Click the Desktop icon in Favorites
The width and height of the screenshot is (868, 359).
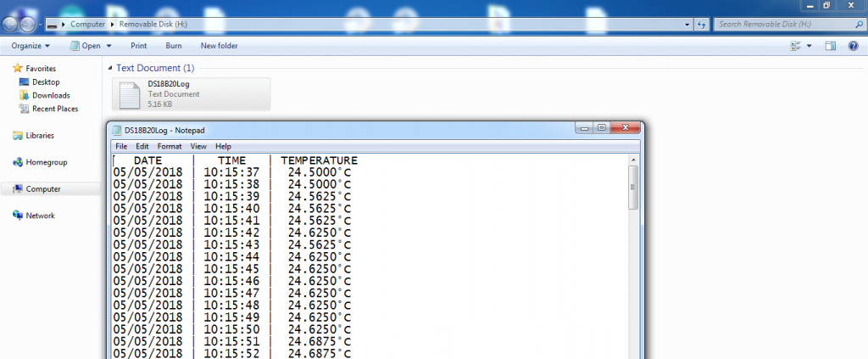tap(24, 82)
